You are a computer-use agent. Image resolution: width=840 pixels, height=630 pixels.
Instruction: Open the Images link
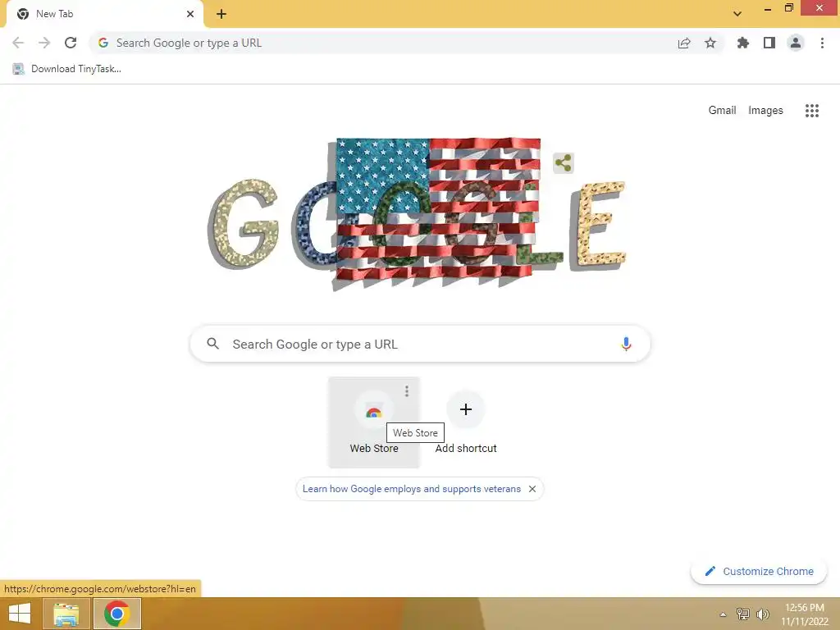[x=765, y=111]
